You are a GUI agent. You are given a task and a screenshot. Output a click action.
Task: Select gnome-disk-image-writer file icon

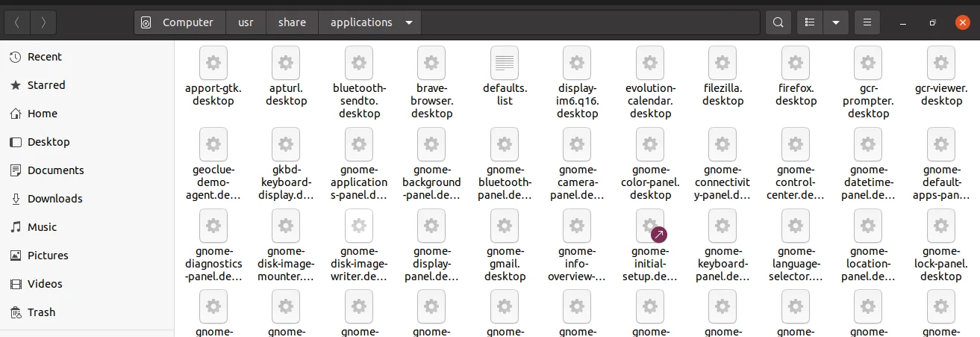coord(359,224)
